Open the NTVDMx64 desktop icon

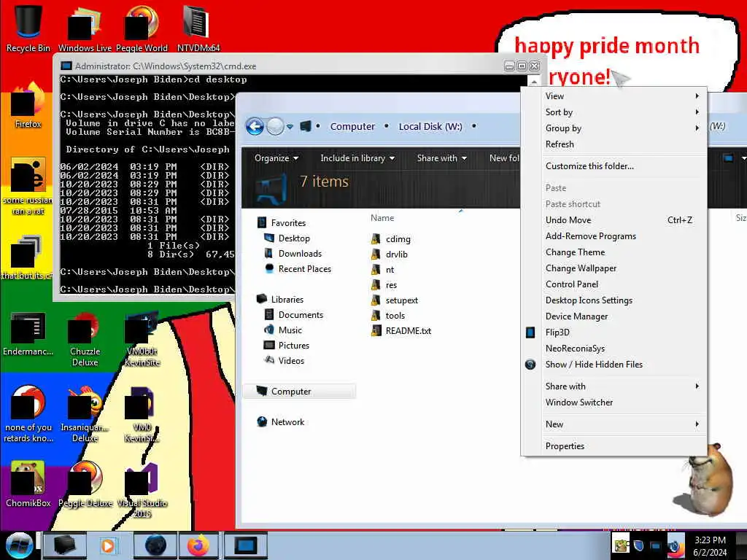pos(198,27)
